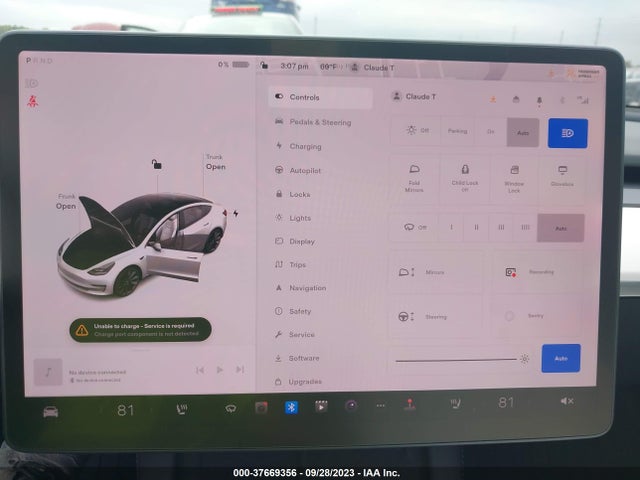Tap Claude T driver profile in top bar
The image size is (640, 480).
tap(372, 67)
